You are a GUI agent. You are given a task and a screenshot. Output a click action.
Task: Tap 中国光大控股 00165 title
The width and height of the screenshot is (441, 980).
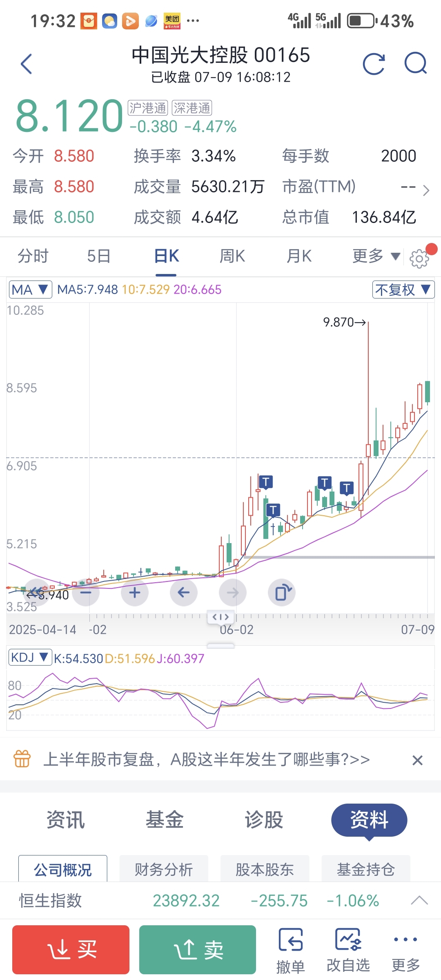[221, 55]
